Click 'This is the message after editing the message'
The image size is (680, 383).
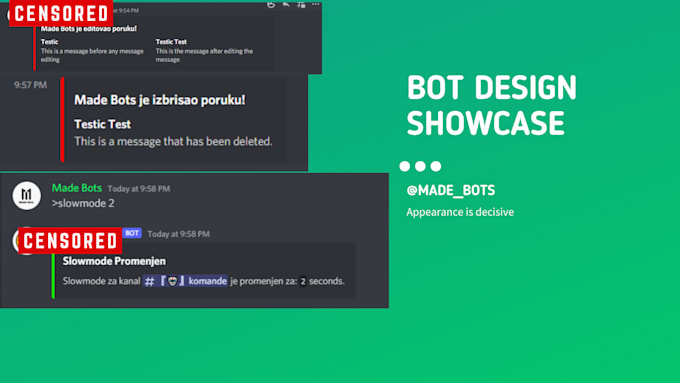[204, 55]
